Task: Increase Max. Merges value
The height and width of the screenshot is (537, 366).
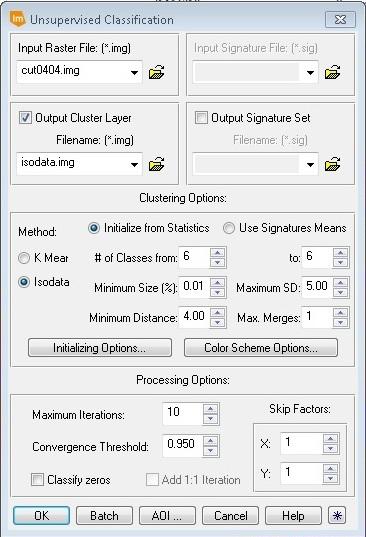Action: point(340,313)
